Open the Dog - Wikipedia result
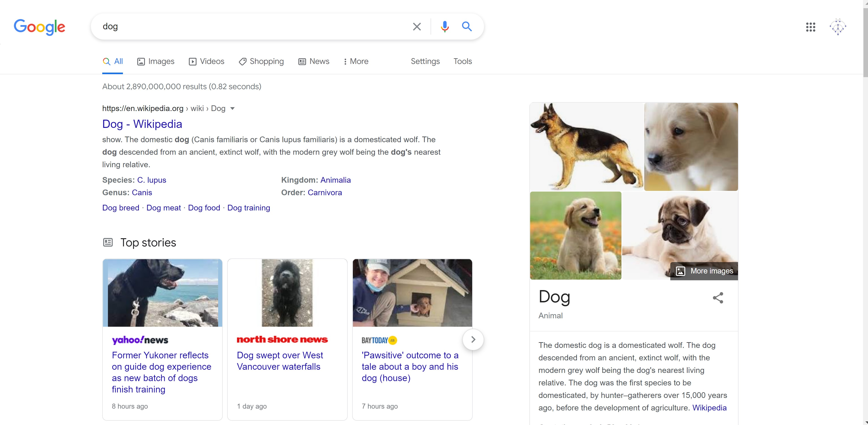 [x=142, y=124]
